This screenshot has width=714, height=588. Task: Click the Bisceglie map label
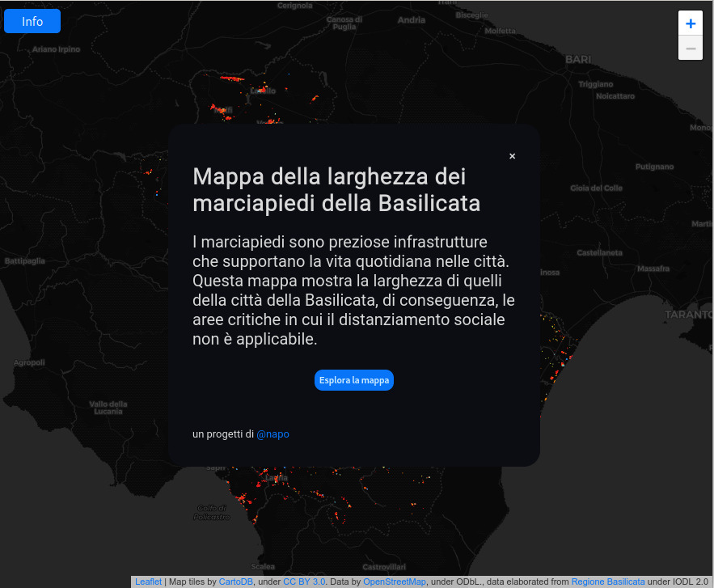[471, 15]
